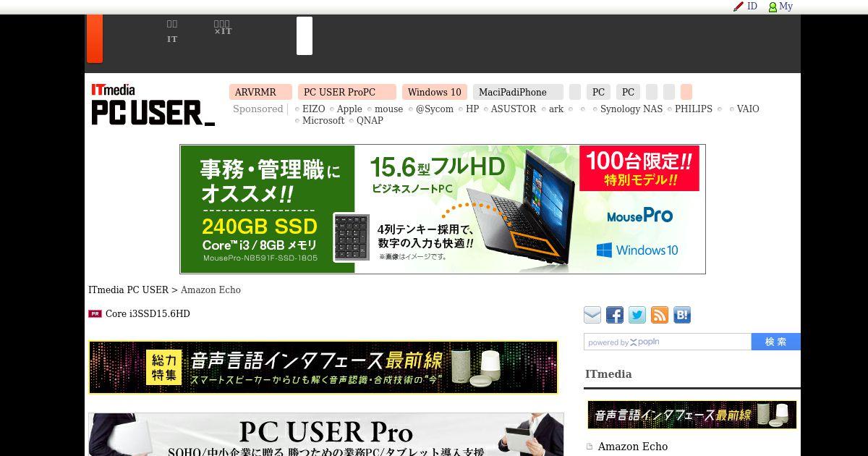Click the search text field powered by popIn
The width and height of the screenshot is (868, 456).
coord(668,342)
